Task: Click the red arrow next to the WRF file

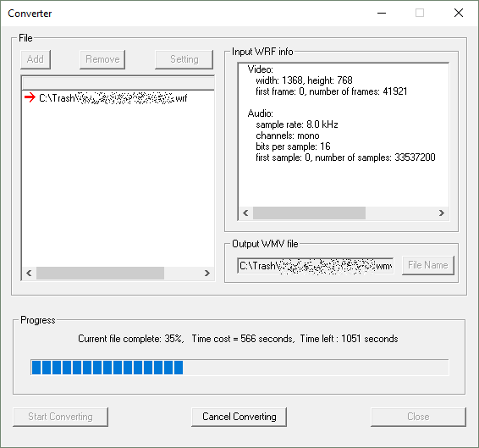Action: [x=30, y=98]
